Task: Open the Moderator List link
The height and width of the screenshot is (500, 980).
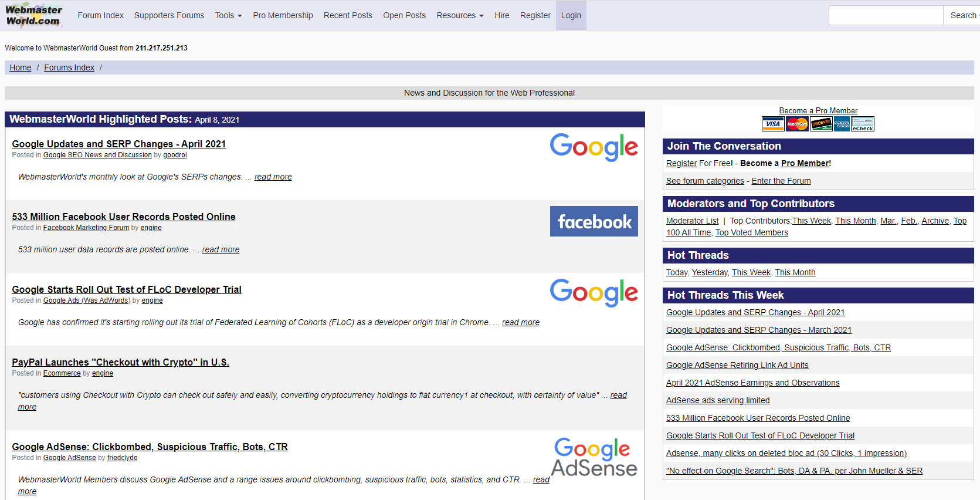Action: tap(692, 221)
